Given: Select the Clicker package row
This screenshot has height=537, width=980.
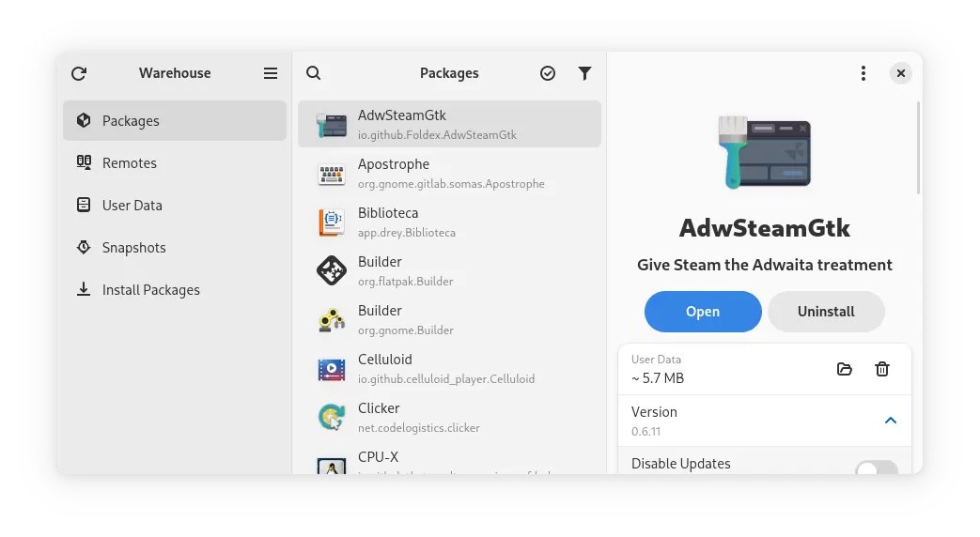Looking at the screenshot, I should pos(449,417).
